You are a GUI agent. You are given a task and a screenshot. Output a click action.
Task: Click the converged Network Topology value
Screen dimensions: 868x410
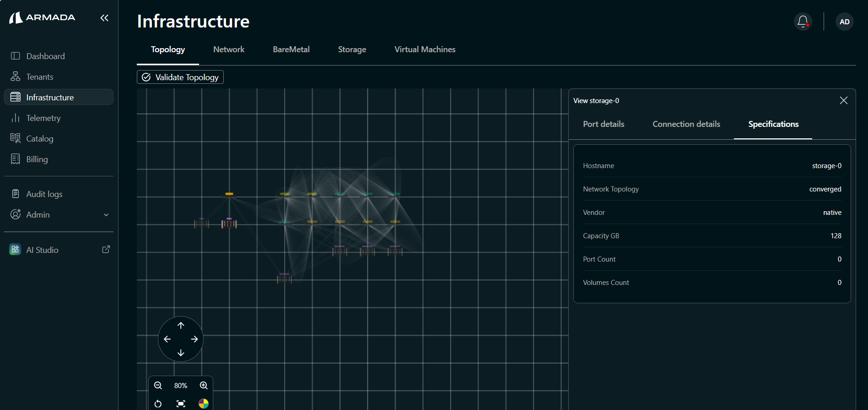point(825,189)
